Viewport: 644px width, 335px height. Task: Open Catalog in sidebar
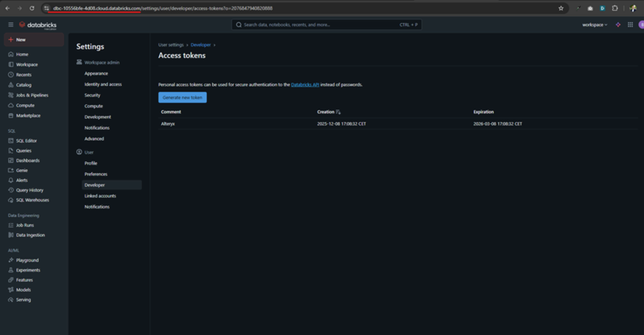pos(23,85)
